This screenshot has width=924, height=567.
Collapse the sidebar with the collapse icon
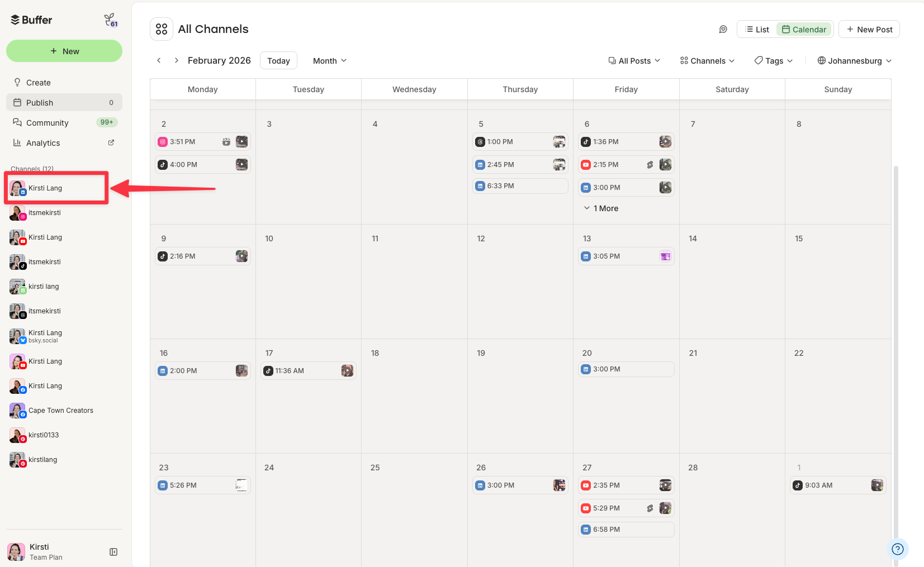coord(113,552)
